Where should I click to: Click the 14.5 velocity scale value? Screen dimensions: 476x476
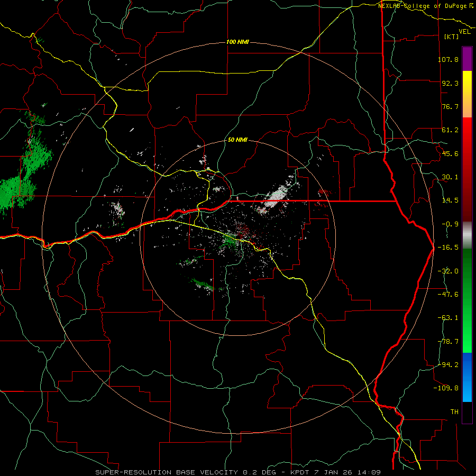(x=450, y=200)
